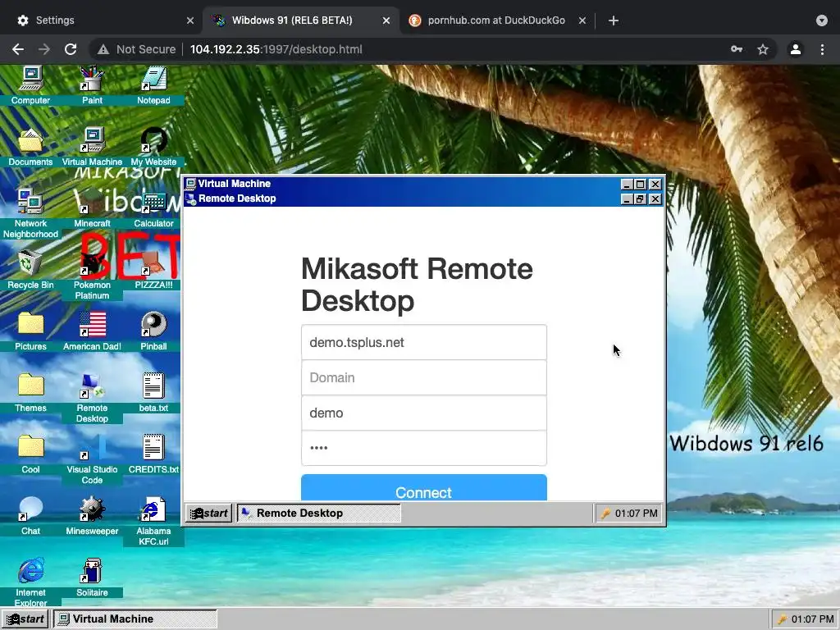Open the tab search dropdown arrow

822,21
